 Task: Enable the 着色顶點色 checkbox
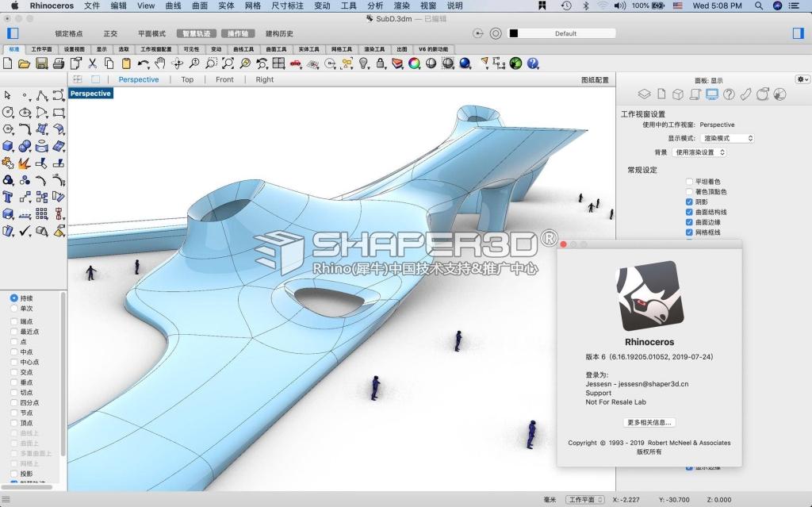[689, 192]
